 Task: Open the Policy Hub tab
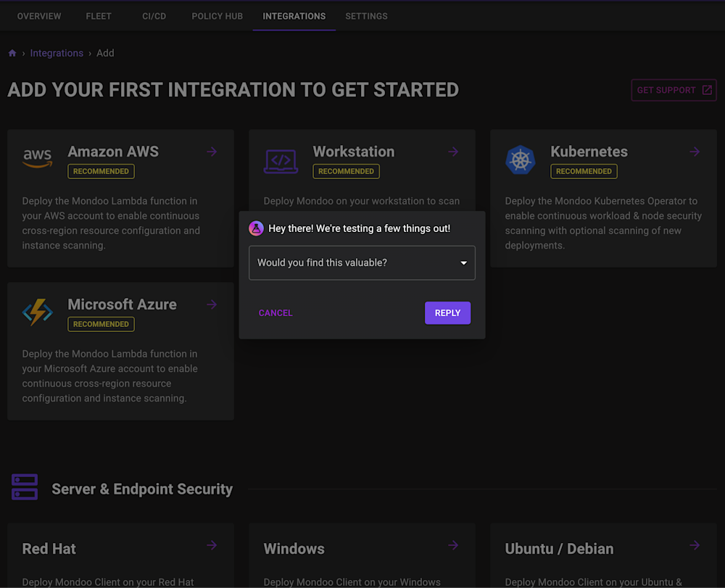217,16
